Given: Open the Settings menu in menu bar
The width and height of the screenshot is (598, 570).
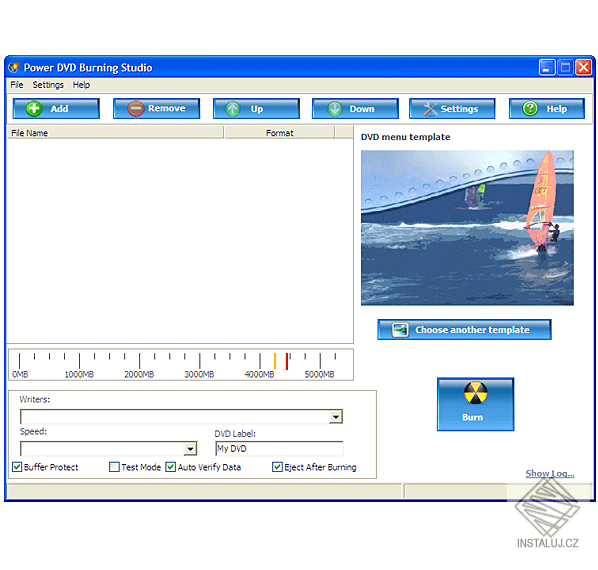Looking at the screenshot, I should click(x=48, y=85).
